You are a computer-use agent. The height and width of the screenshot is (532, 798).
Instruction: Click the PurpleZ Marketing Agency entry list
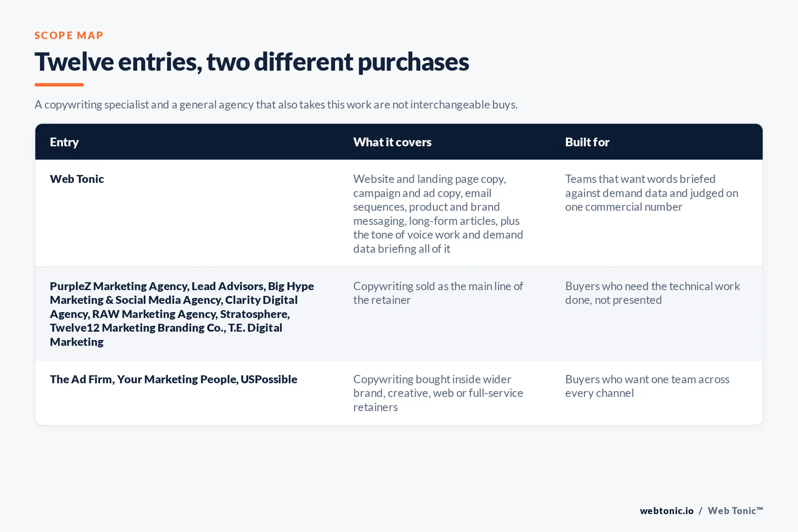pyautogui.click(x=182, y=314)
